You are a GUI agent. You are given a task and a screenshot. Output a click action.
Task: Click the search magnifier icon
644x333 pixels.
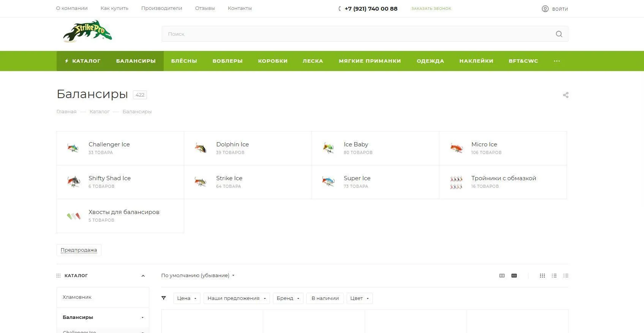tap(559, 34)
